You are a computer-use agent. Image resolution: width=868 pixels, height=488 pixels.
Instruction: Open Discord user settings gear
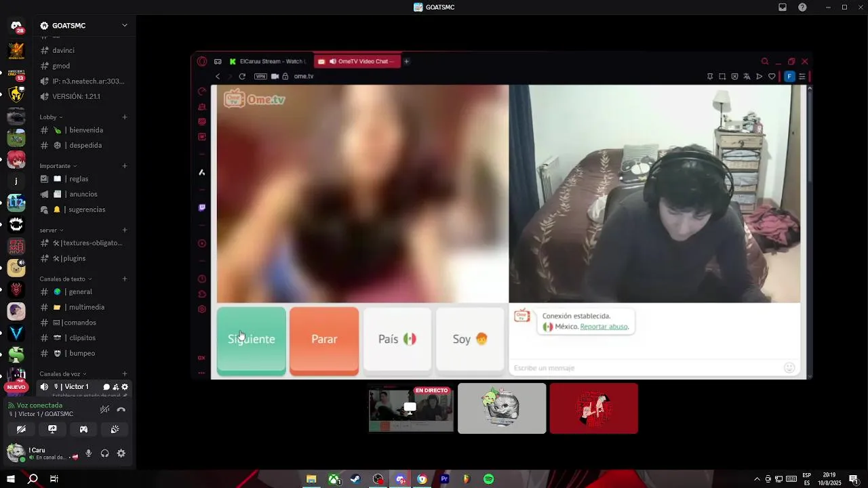[121, 453]
